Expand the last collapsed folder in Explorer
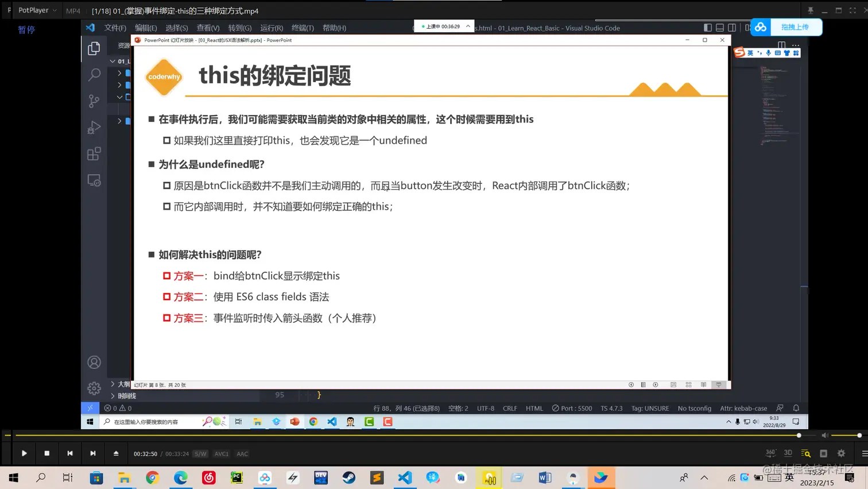Image resolution: width=868 pixels, height=489 pixels. pos(119,121)
